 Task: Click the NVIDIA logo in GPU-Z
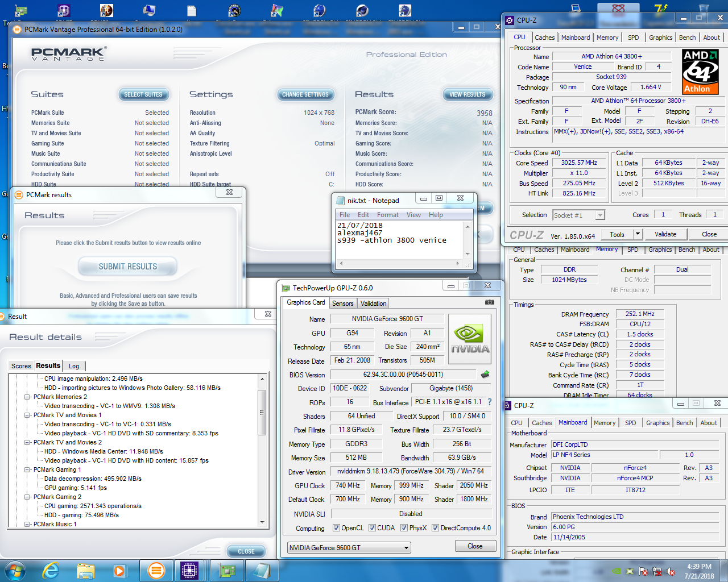[x=470, y=340]
